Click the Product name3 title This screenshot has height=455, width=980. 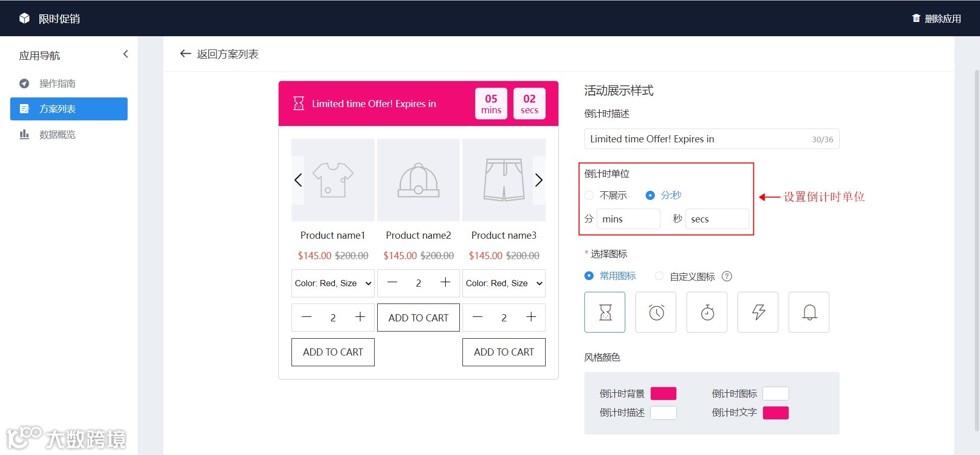coord(504,235)
